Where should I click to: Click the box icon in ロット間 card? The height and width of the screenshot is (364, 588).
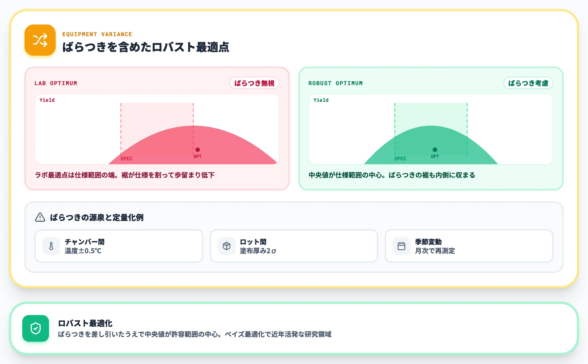(227, 246)
